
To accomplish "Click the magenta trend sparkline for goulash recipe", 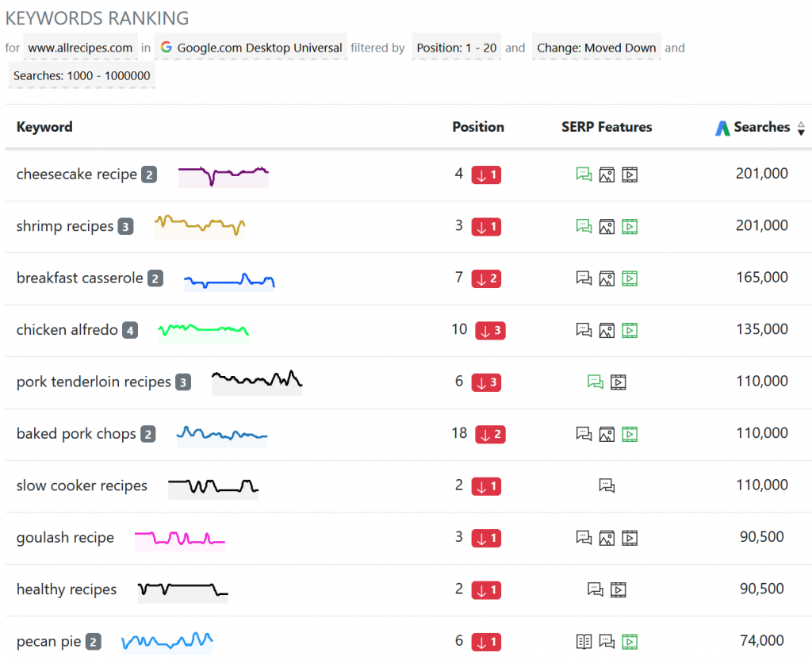I will coord(180,539).
